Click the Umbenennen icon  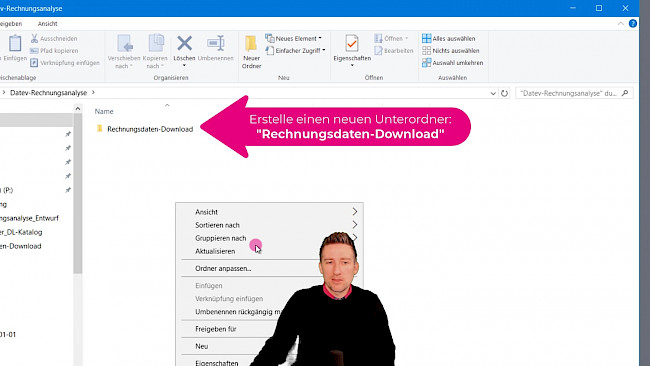tap(216, 43)
